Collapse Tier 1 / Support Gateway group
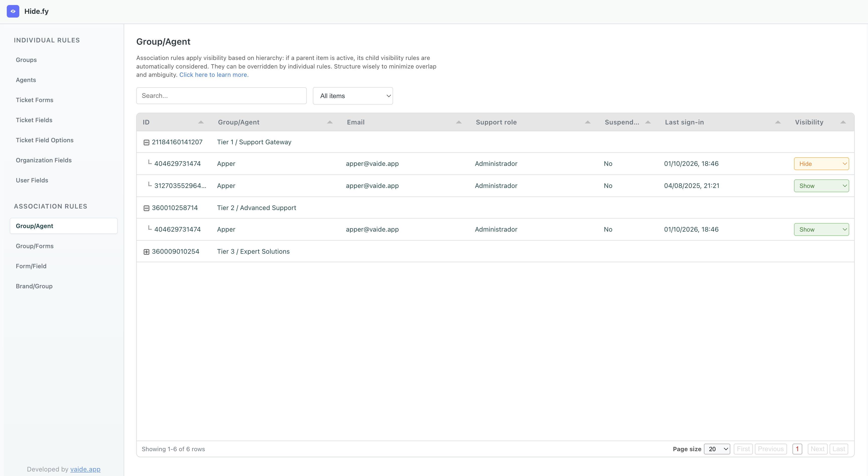 146,142
